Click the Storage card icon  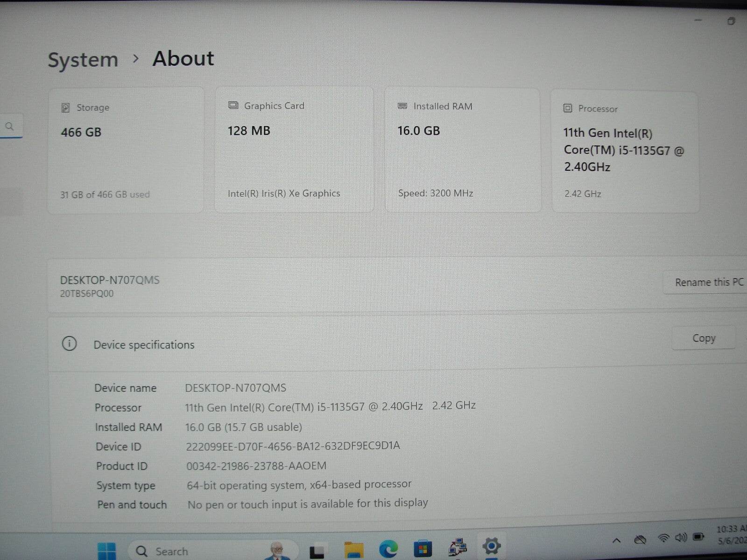pos(65,107)
